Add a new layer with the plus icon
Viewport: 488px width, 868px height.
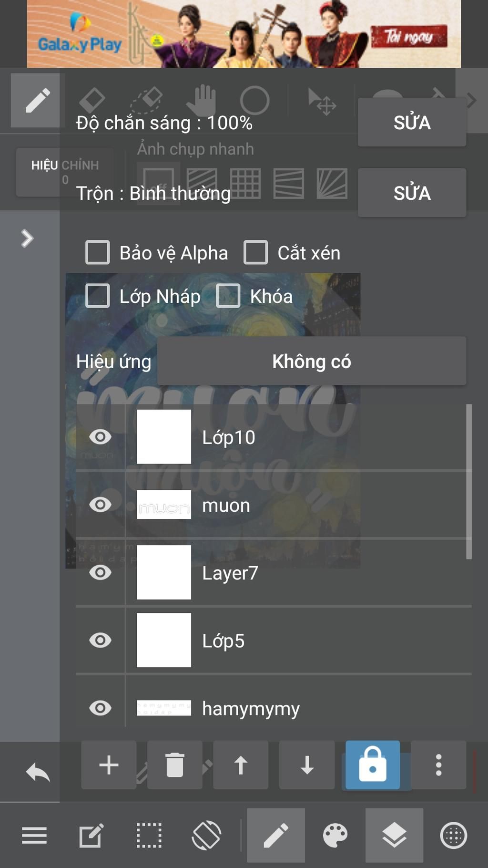[x=109, y=765]
